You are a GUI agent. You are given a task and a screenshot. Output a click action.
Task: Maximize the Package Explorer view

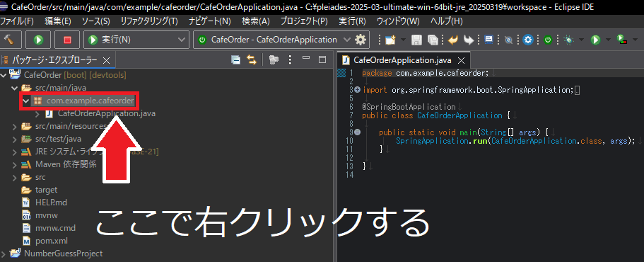coord(322,59)
